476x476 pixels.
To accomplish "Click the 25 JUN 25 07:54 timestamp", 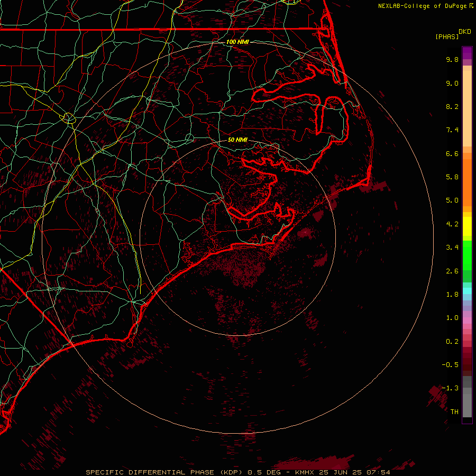I will 354,472.
